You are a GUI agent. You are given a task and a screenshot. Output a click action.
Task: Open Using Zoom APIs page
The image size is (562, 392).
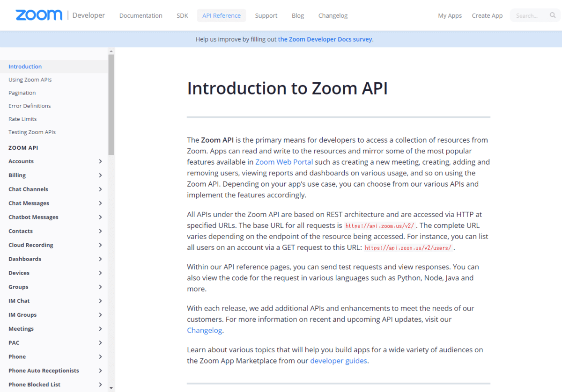(x=30, y=80)
